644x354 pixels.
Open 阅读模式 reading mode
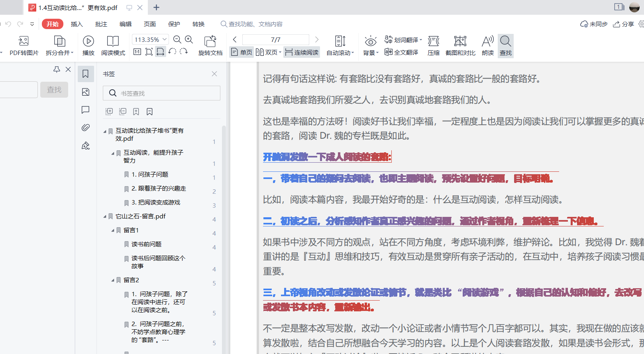pyautogui.click(x=113, y=41)
